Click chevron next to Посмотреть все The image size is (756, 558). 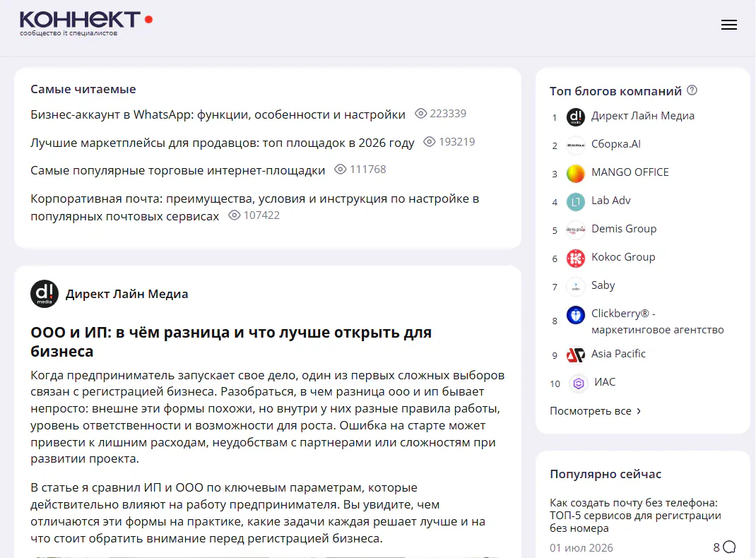[x=639, y=411]
